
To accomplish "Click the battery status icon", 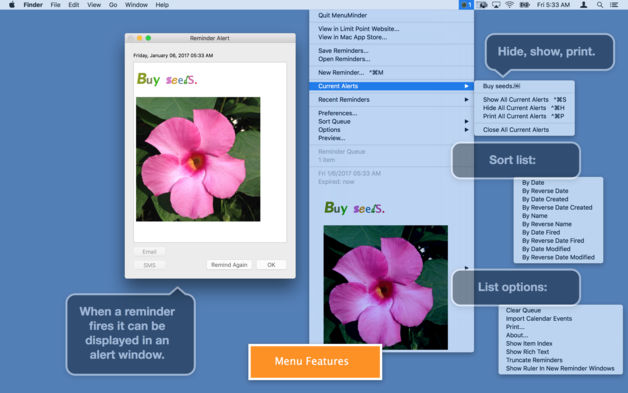I will tap(525, 5).
